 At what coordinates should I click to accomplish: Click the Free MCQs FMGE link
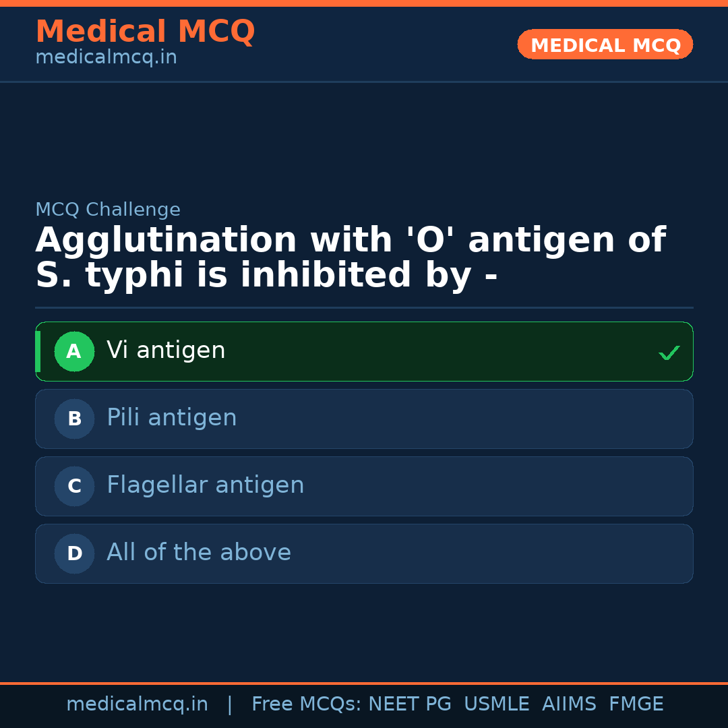(x=636, y=704)
